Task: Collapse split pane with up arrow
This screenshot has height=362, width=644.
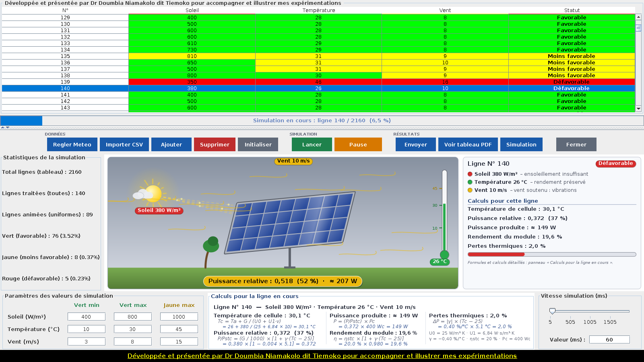Action: (2, 128)
